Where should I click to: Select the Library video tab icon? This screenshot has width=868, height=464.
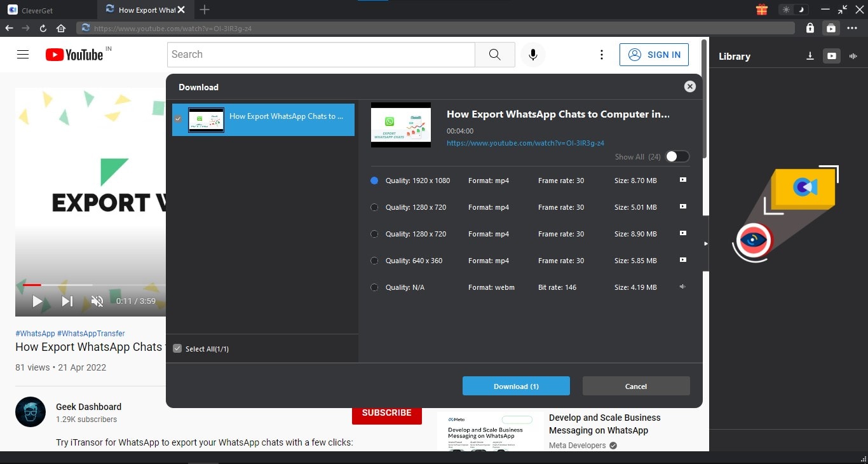[x=832, y=56]
